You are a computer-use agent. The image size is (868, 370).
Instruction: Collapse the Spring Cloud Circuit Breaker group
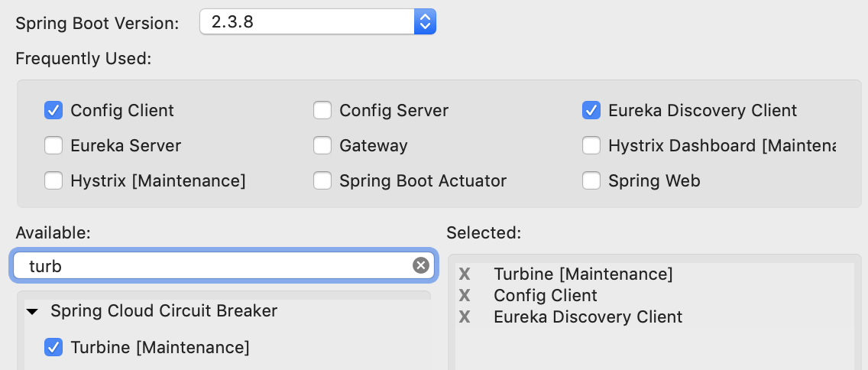[33, 312]
